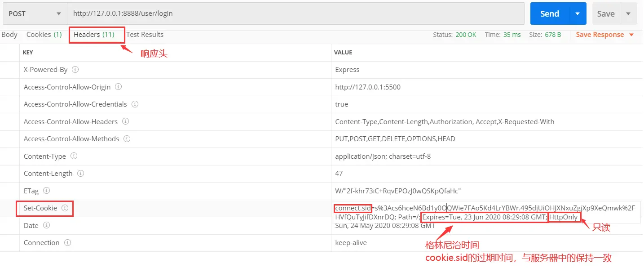Switch to the Body tab
644x268 pixels.
(9, 35)
